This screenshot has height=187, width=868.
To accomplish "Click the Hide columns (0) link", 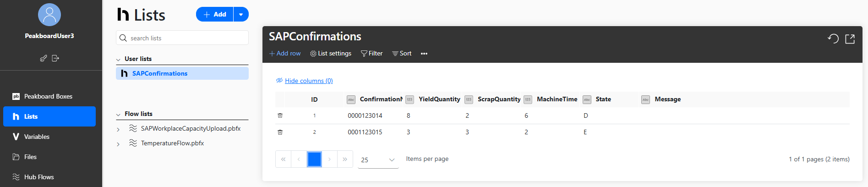I will point(309,81).
